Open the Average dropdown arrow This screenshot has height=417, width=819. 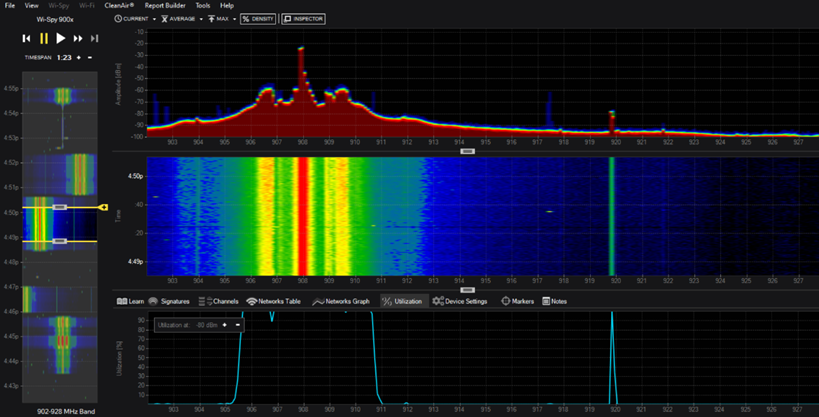click(201, 19)
